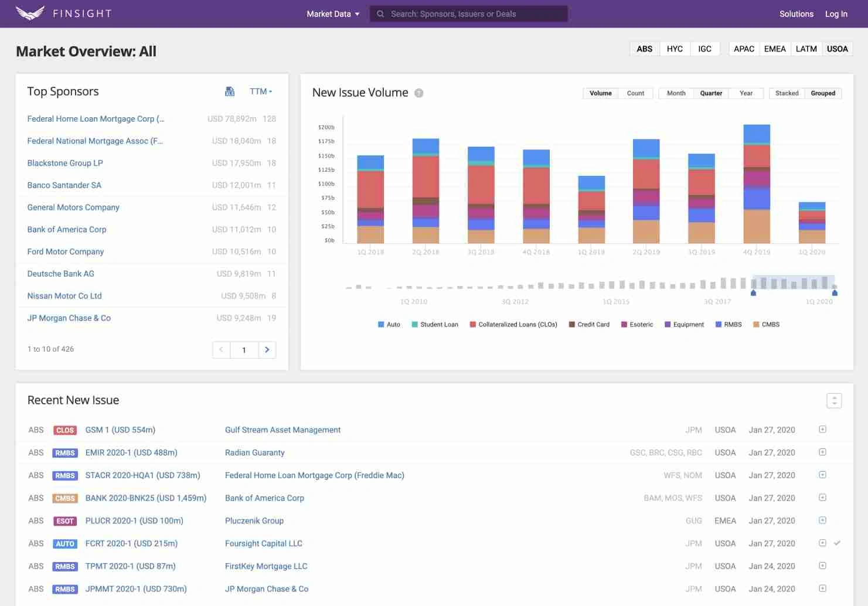Image resolution: width=868 pixels, height=606 pixels.
Task: Open New Issue Volume help icon
Action: click(418, 93)
